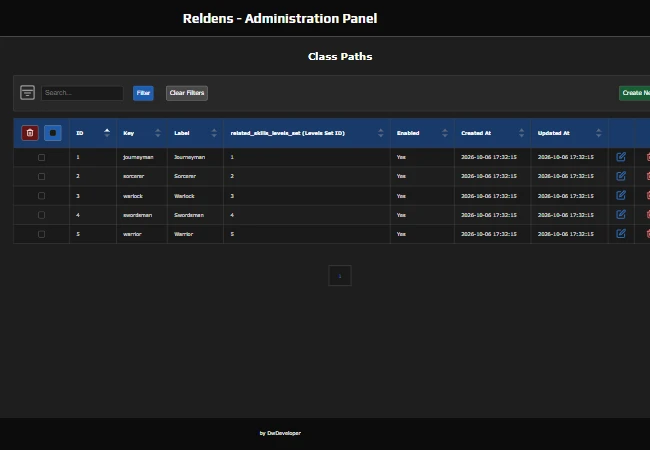Image resolution: width=650 pixels, height=450 pixels.
Task: Check the warrior row checkbox
Action: 41,234
